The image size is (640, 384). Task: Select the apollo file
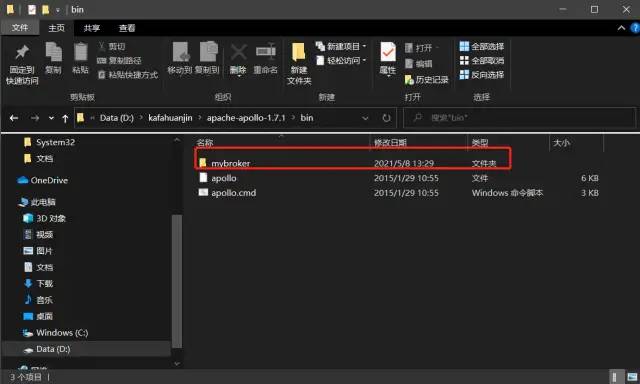[224, 178]
